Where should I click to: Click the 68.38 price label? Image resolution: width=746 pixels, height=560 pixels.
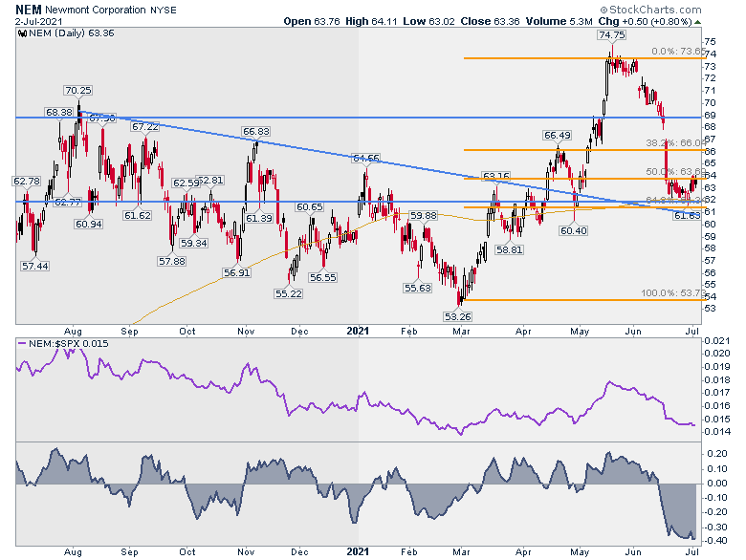coord(59,112)
